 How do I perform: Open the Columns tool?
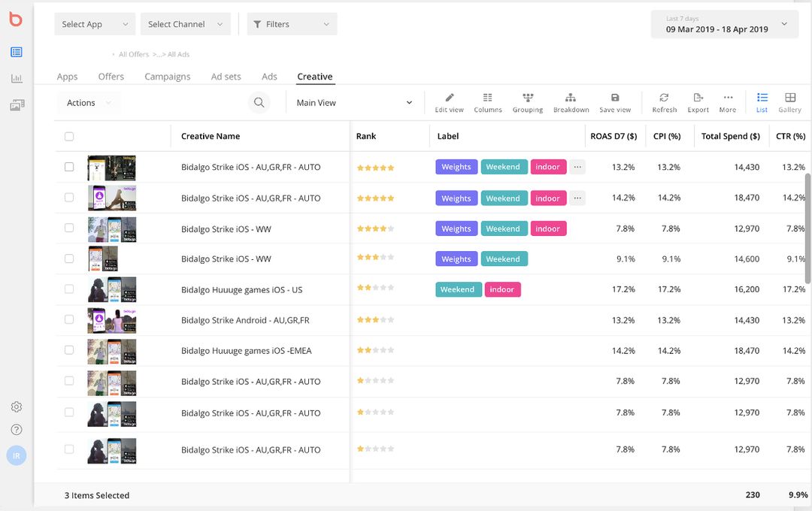488,102
